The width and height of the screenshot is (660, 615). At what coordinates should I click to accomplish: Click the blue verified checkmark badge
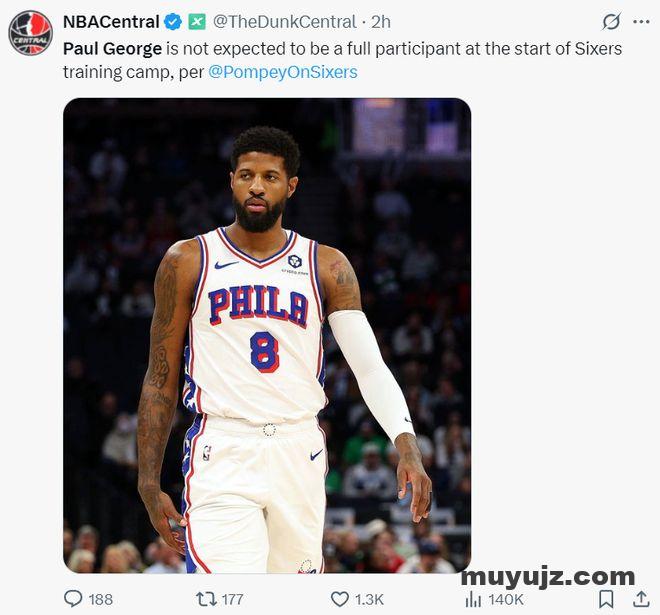173,22
